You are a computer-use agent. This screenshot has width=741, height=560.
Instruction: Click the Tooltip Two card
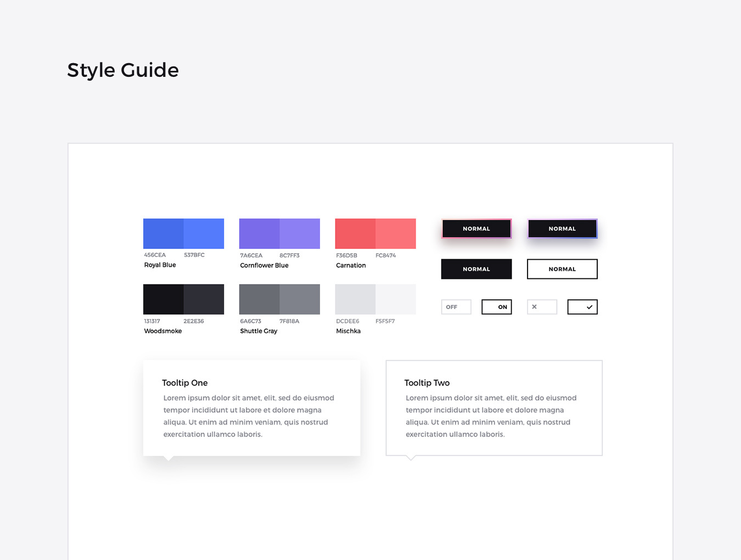coord(494,408)
